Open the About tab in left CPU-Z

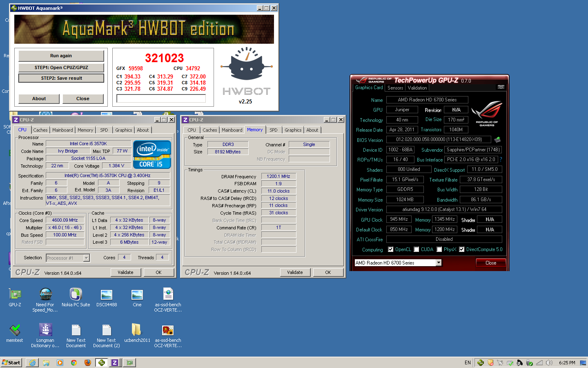click(x=143, y=130)
